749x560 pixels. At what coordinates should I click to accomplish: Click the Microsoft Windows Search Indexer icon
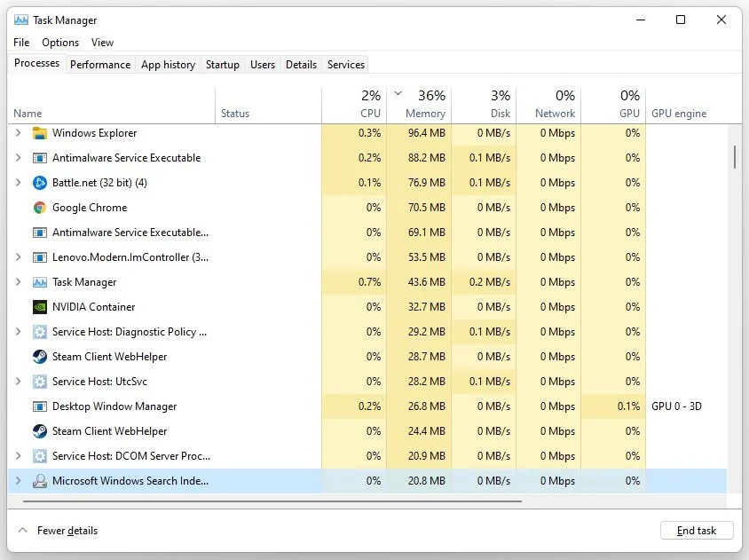[40, 481]
